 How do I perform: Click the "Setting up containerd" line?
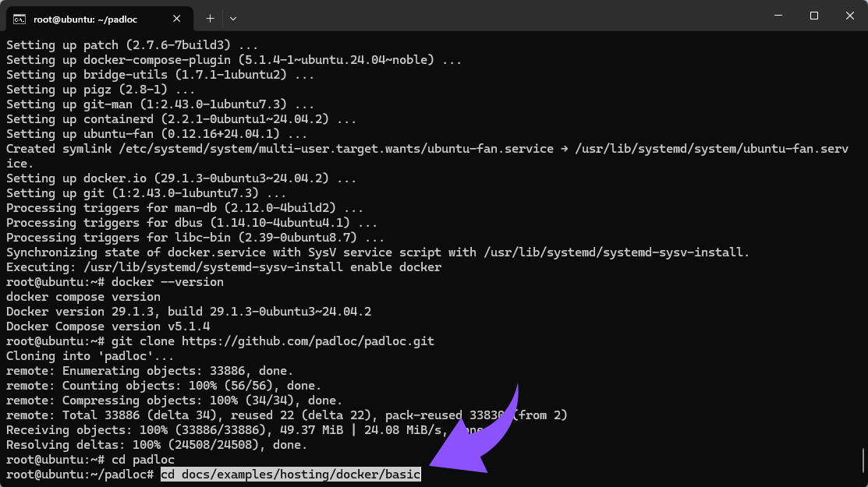pyautogui.click(x=182, y=119)
